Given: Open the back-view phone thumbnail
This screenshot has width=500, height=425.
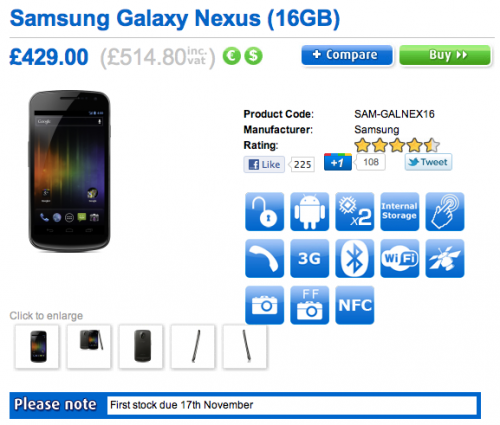Looking at the screenshot, I should pos(141,347).
